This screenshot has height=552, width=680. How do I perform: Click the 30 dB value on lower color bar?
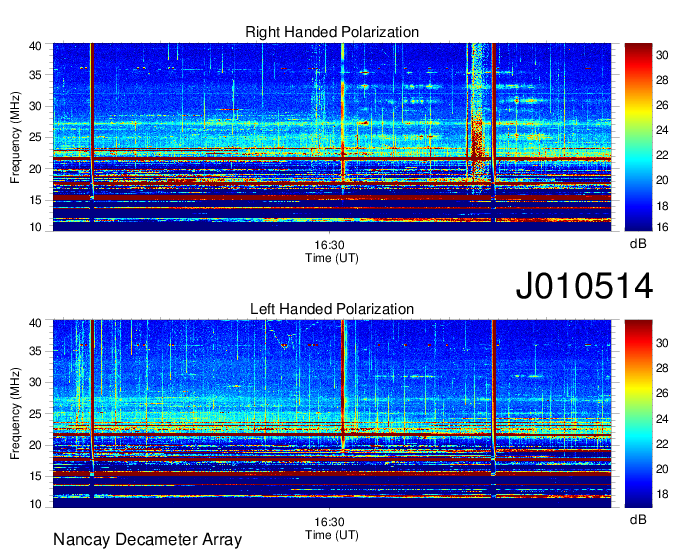tap(662, 343)
